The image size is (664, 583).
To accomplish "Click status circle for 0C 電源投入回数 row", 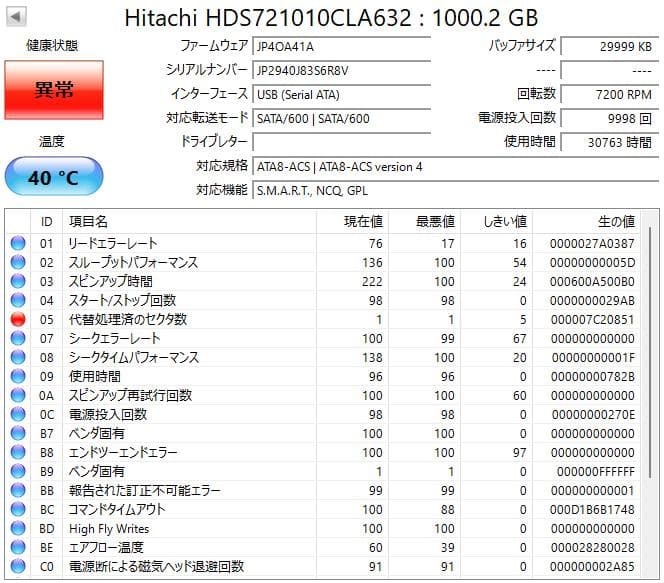I will click(x=18, y=414).
